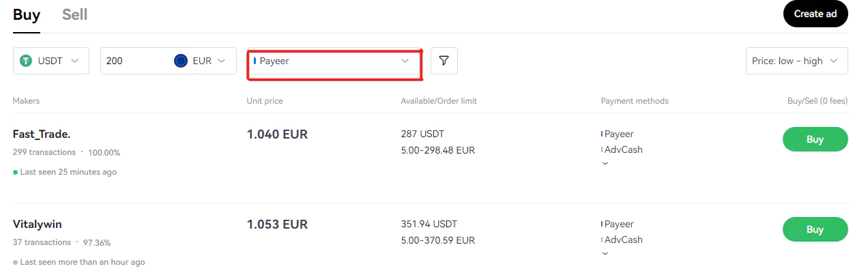Click the Create ad button

(x=815, y=14)
